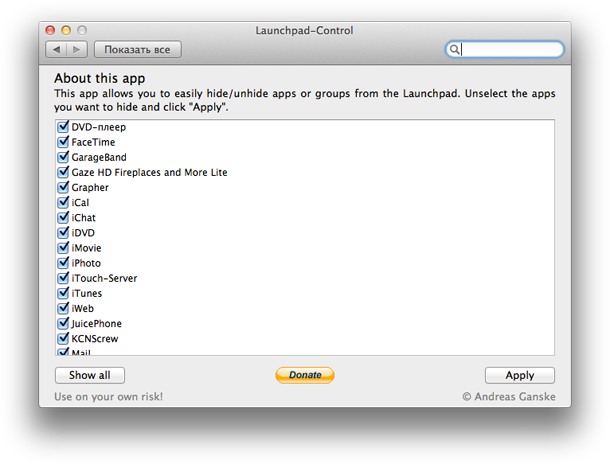Toggle the iPhoto checkbox
The width and height of the screenshot is (610, 464).
pyautogui.click(x=64, y=263)
